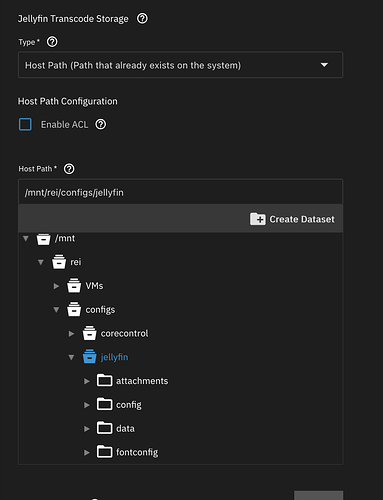Select the fontconfig folder label
Viewport: 383px width, 500px height.
[x=137, y=452]
